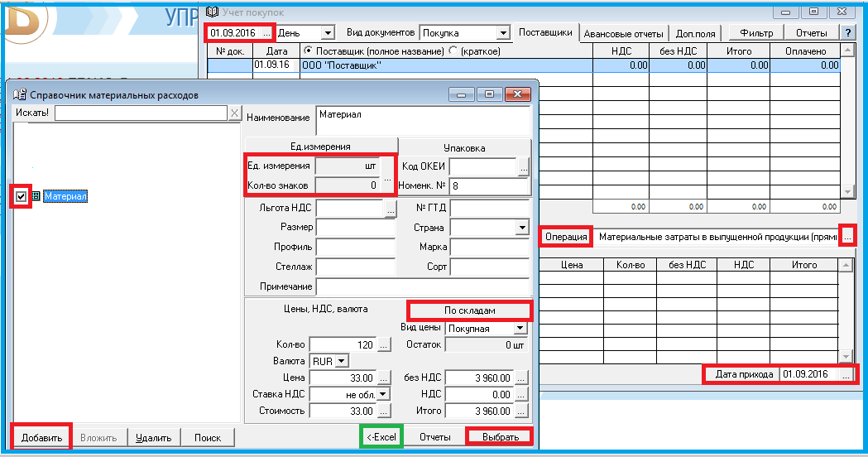Click the Оплачено column header

(x=805, y=51)
